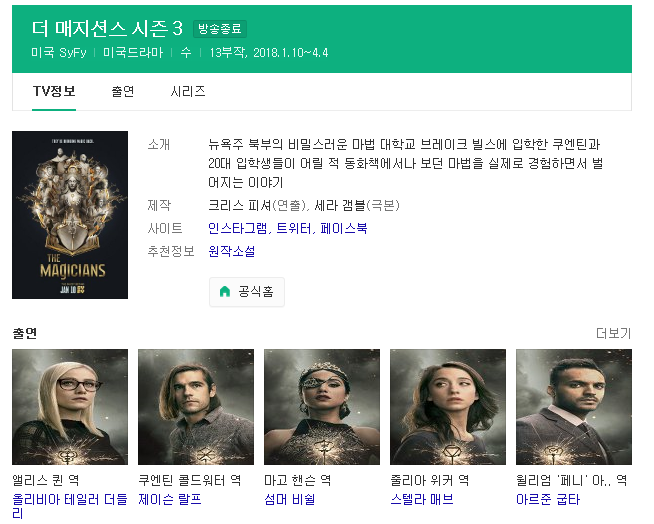This screenshot has height=524, width=654.
Task: Click the 마고 핸슨 character photo
Action: (322, 407)
